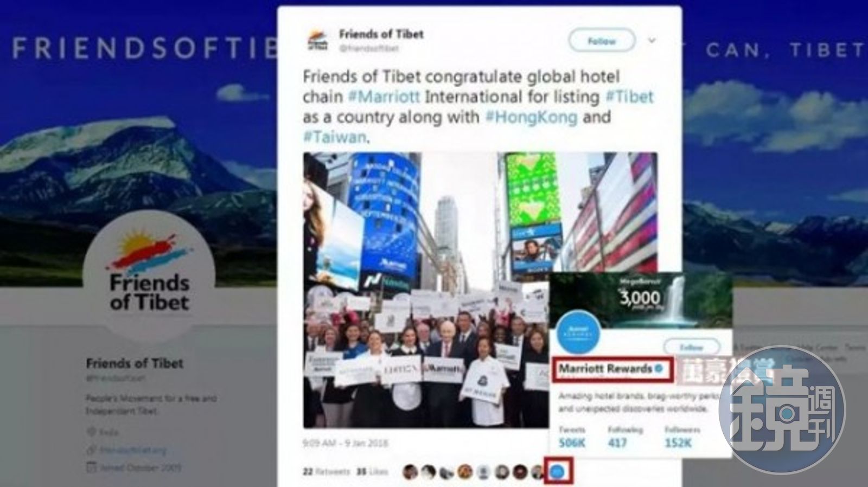The image size is (868, 487).
Task: Follow Marriott Rewards from hover card
Action: [692, 347]
